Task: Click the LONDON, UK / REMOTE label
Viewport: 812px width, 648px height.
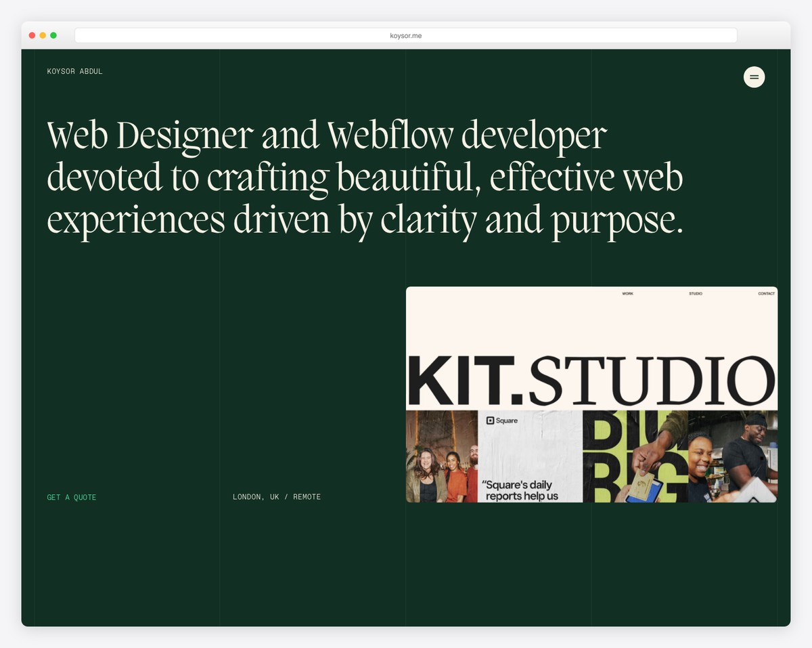Action: click(x=276, y=496)
